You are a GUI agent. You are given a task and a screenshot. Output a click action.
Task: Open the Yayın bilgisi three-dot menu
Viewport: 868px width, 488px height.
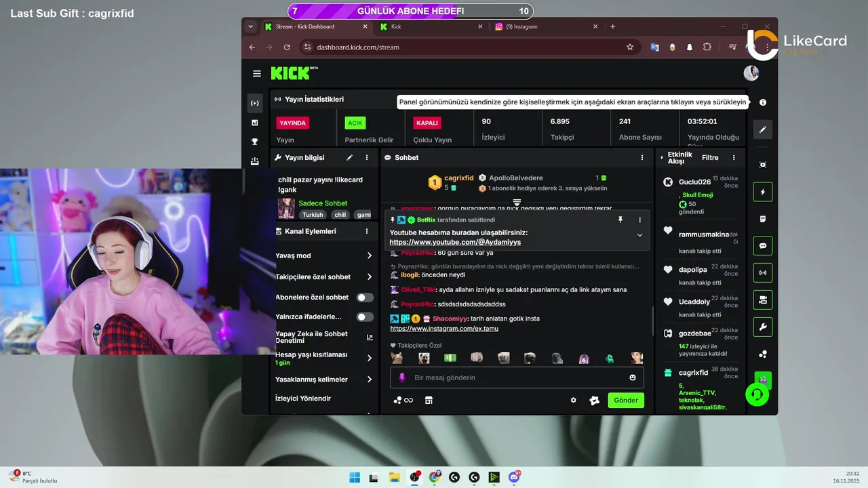[x=367, y=157]
